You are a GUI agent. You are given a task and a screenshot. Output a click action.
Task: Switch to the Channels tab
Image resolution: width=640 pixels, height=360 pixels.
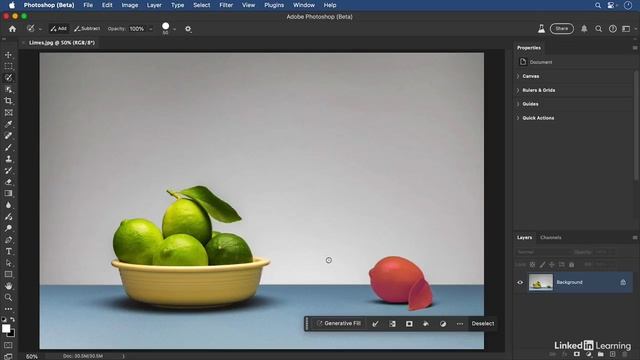coord(551,238)
